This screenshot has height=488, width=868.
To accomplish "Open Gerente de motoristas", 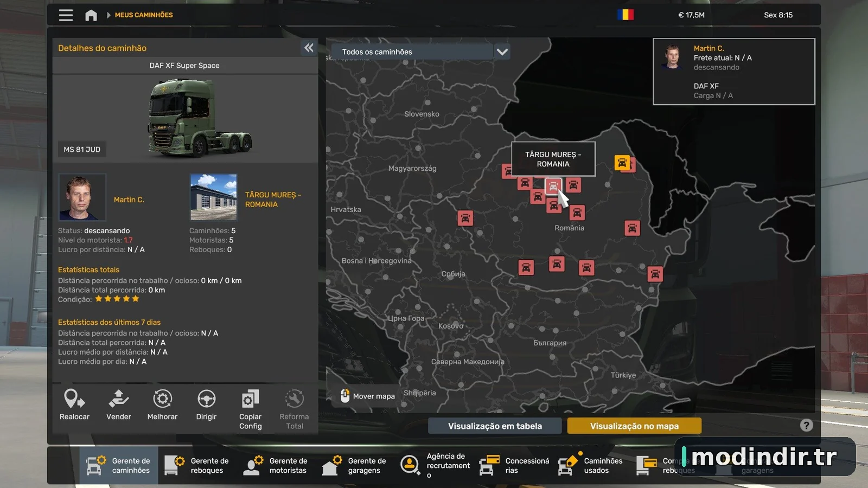I will coord(276,465).
